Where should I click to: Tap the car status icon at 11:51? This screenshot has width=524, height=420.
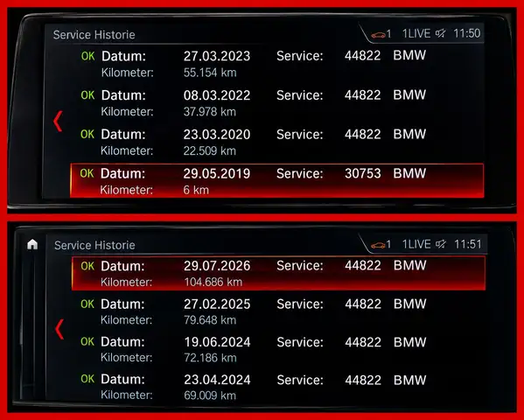[x=378, y=246]
